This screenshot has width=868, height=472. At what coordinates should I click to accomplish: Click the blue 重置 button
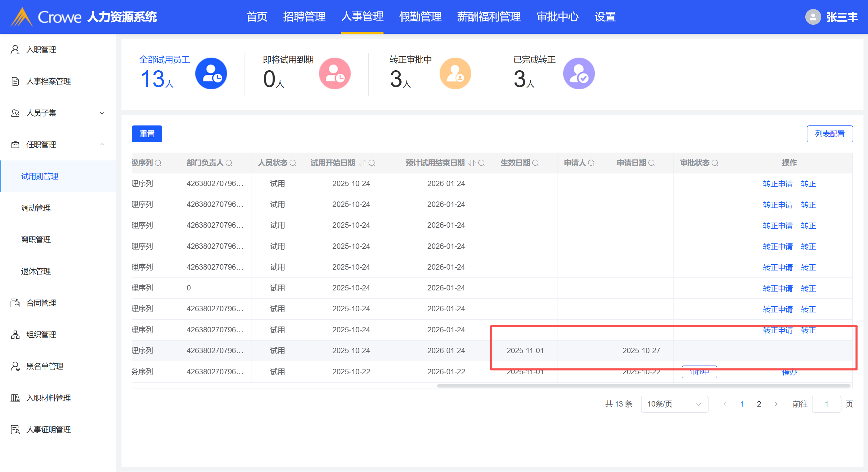[x=147, y=134]
